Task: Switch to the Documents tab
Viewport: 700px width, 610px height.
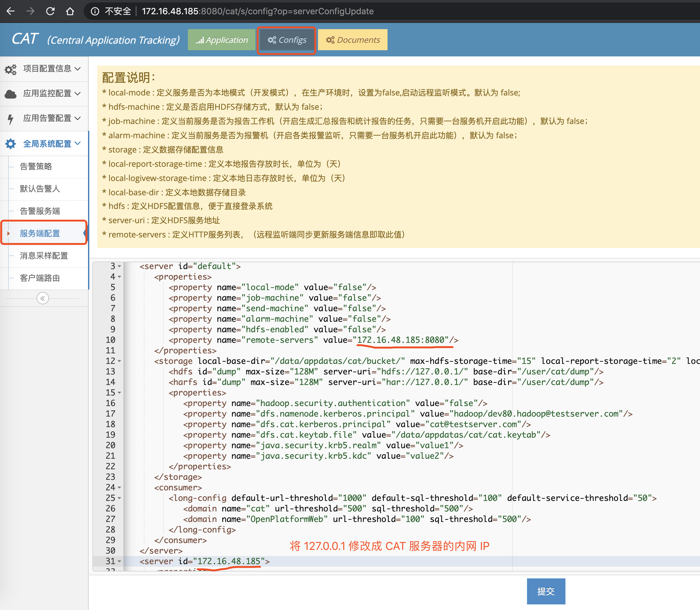Action: coord(353,40)
